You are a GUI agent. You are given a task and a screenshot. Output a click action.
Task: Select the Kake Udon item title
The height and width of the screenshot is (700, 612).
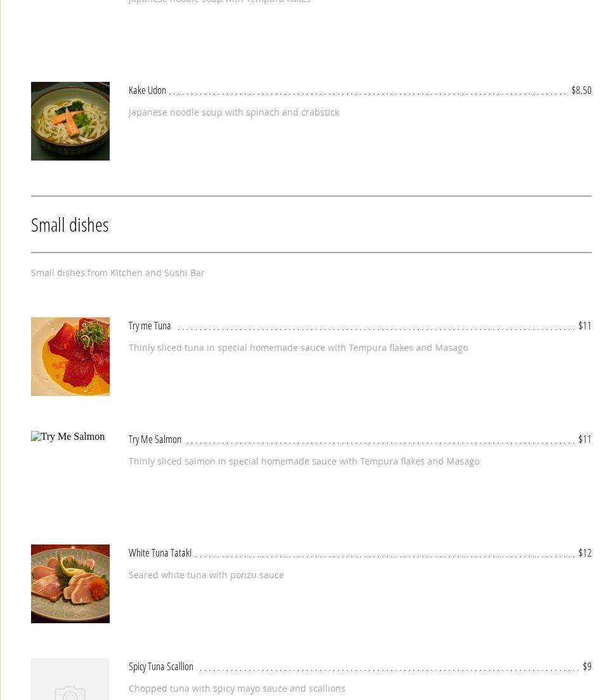coord(147,90)
